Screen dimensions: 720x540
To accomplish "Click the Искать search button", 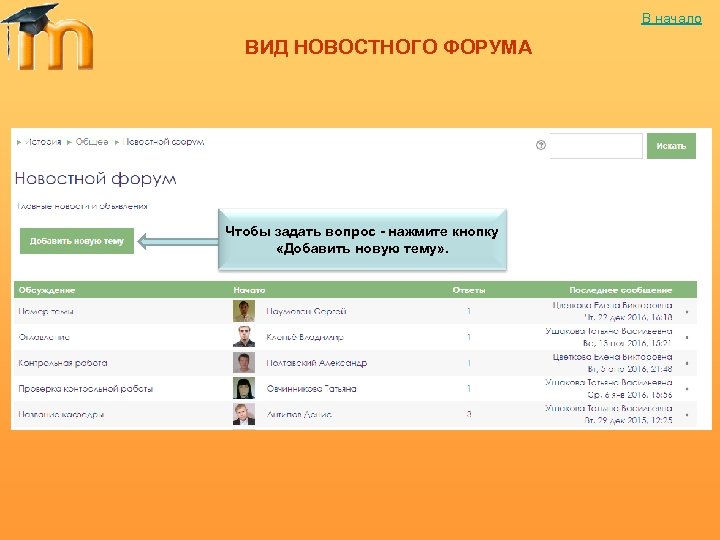I will pos(671,146).
